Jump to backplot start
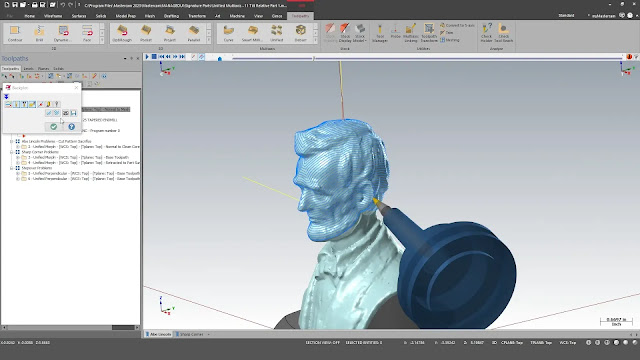This screenshot has height=360, width=640. pyautogui.click(x=161, y=57)
